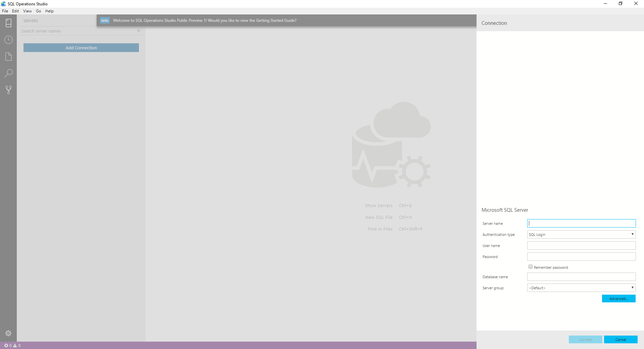Click the Add Connection button
Screen dimensions: 644x349
tap(81, 48)
